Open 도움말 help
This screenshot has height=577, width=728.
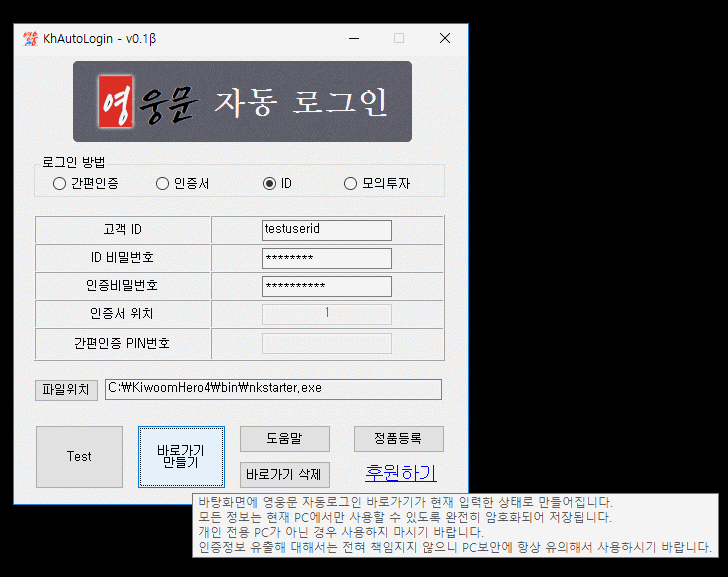click(x=284, y=439)
